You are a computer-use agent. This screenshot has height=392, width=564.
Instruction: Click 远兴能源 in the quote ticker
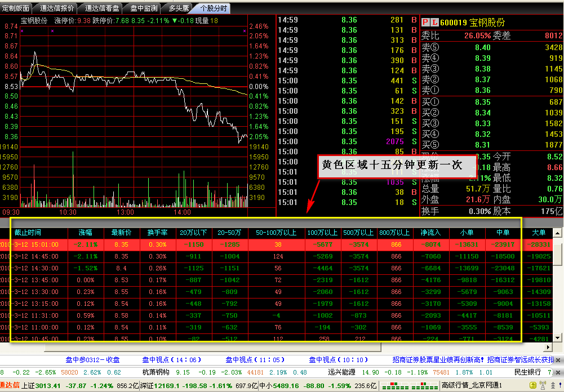pyautogui.click(x=341, y=372)
